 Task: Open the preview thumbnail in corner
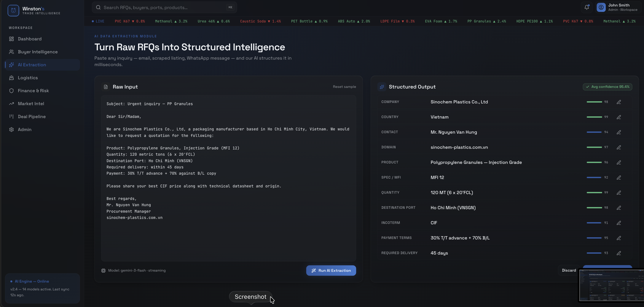click(x=612, y=285)
